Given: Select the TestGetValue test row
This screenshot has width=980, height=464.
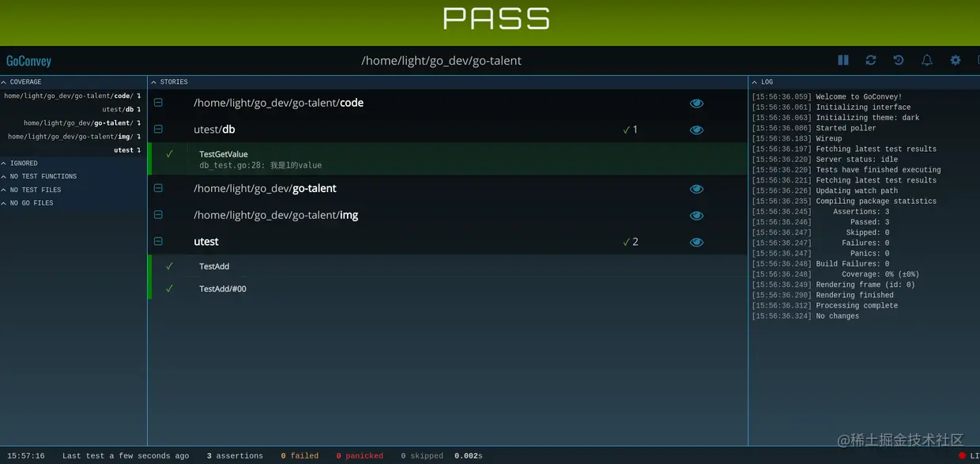Looking at the screenshot, I should coord(447,159).
